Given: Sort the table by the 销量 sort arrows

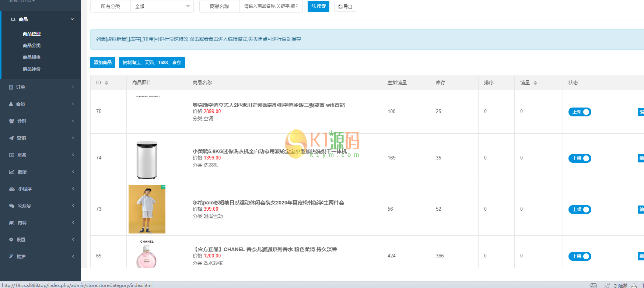Looking at the screenshot, I should 535,83.
